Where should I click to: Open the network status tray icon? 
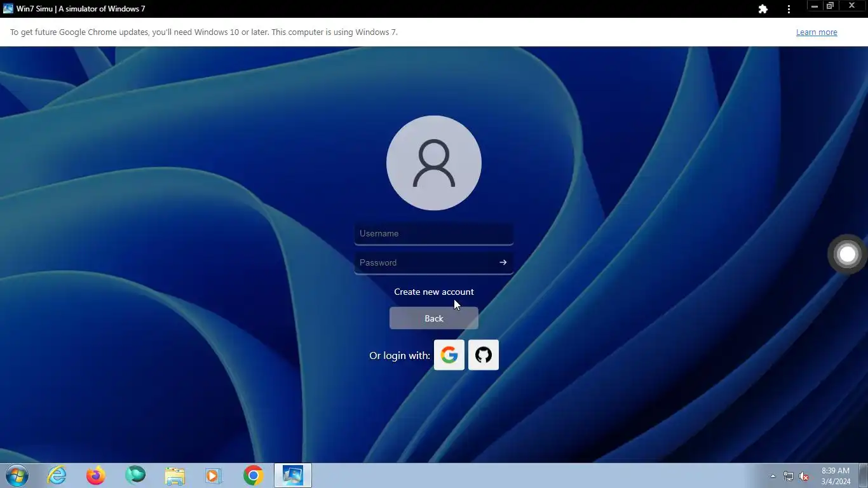tap(789, 476)
